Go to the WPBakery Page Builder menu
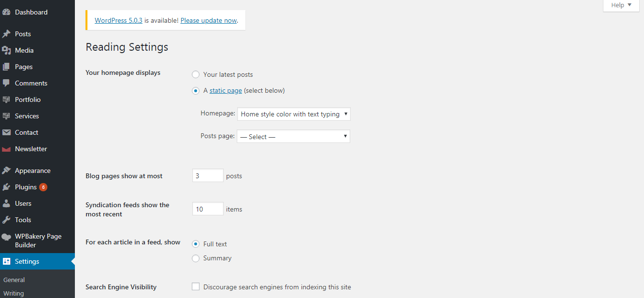Image resolution: width=644 pixels, height=298 pixels. coord(37,241)
